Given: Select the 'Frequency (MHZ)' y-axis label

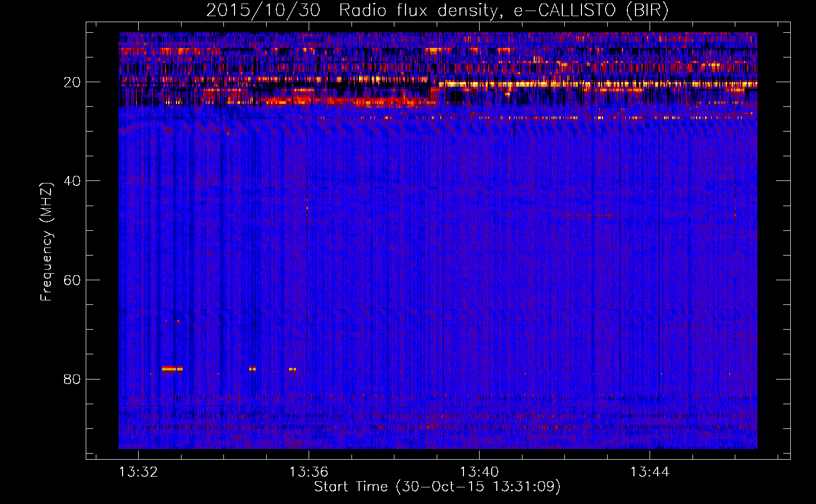Looking at the screenshot, I should 46,241.
